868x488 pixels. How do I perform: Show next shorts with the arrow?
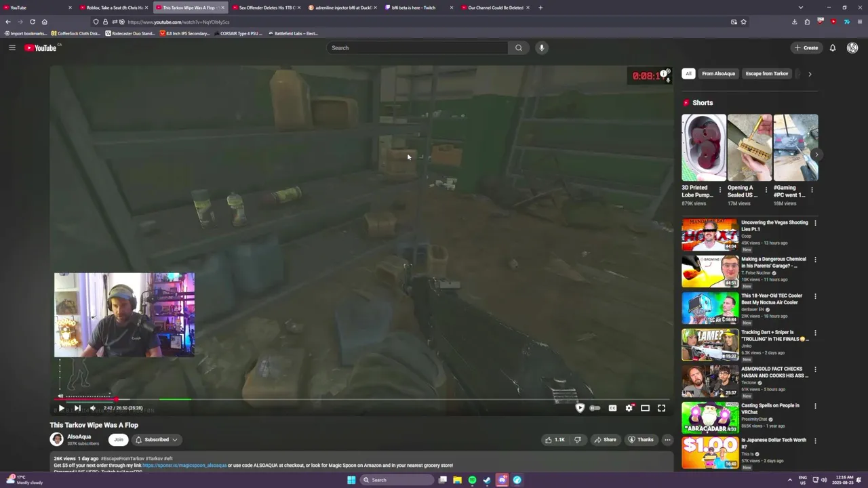point(816,155)
